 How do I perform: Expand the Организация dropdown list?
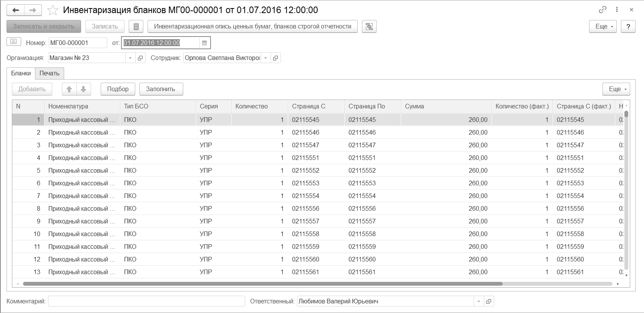[130, 58]
